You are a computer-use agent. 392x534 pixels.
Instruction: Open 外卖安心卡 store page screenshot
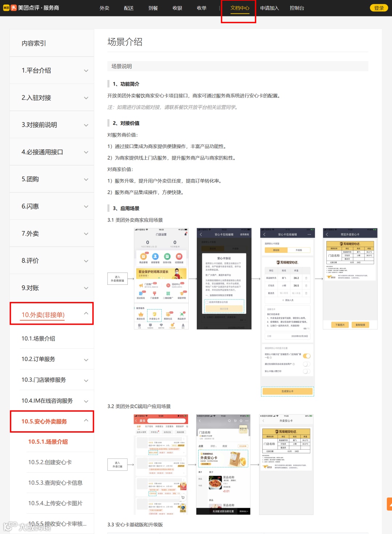click(223, 464)
